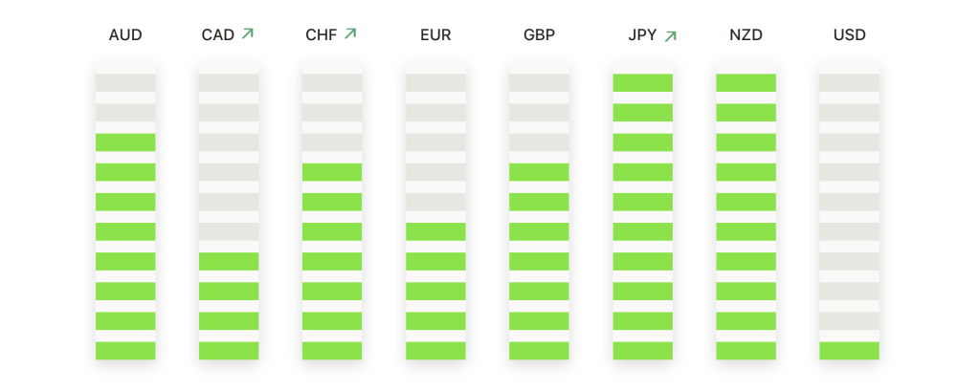Image resolution: width=980 pixels, height=392 pixels.
Task: Choose the GBP currency label
Action: (x=539, y=35)
